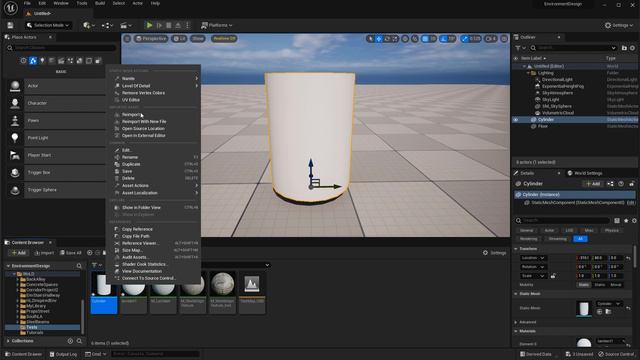640x360 pixels.
Task: Open Output Log in the bottom bar
Action: coord(63,354)
